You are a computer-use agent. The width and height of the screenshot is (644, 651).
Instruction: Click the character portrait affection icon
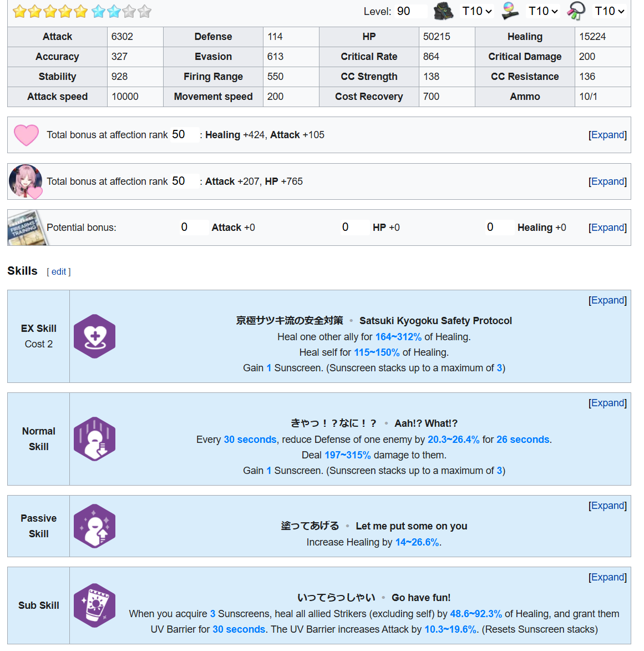point(26,181)
